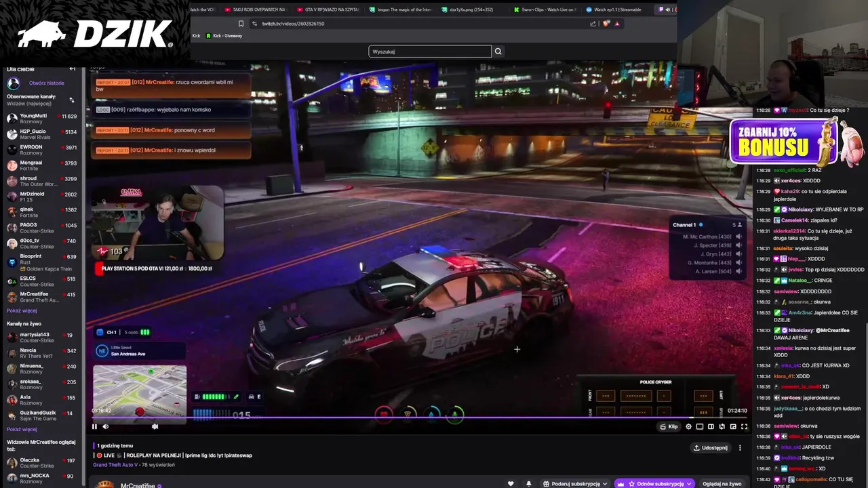Open d0cc_tv channel in the sidebar

click(x=42, y=243)
